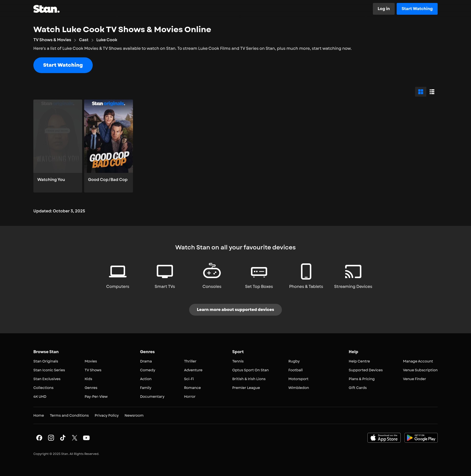471x476 pixels.
Task: Click the Log in button
Action: point(383,9)
